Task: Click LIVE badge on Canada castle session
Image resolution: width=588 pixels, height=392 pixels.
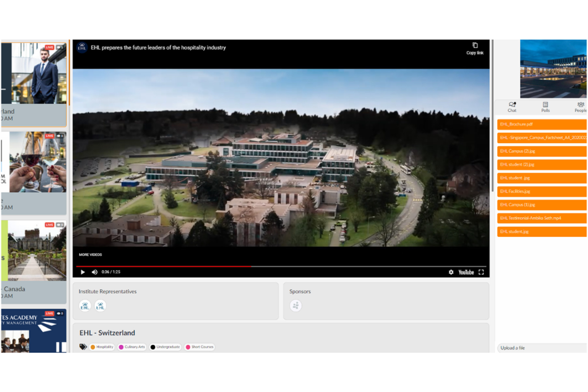Action: point(49,225)
